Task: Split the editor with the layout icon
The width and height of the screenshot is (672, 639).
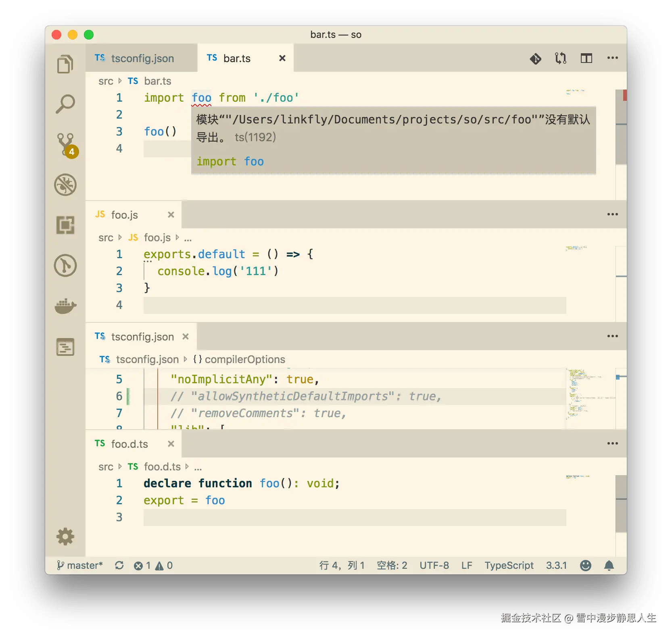Action: 586,58
